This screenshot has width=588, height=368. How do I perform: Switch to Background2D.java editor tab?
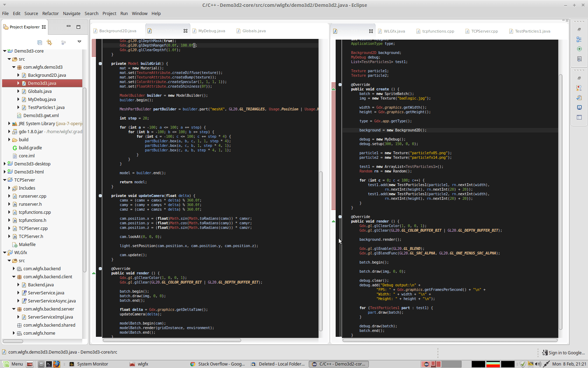[114, 31]
